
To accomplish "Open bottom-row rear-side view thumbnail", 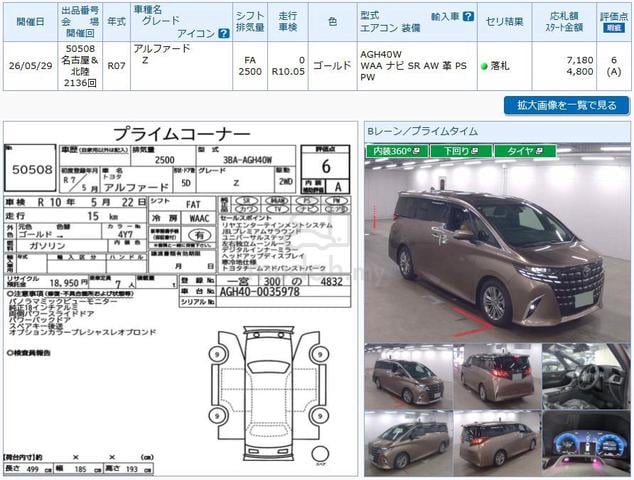I will tap(497, 443).
